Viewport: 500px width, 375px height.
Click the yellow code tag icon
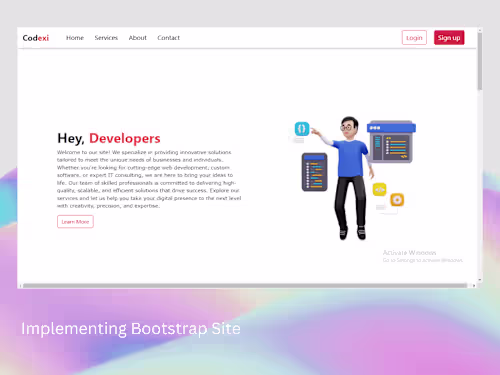tap(379, 189)
